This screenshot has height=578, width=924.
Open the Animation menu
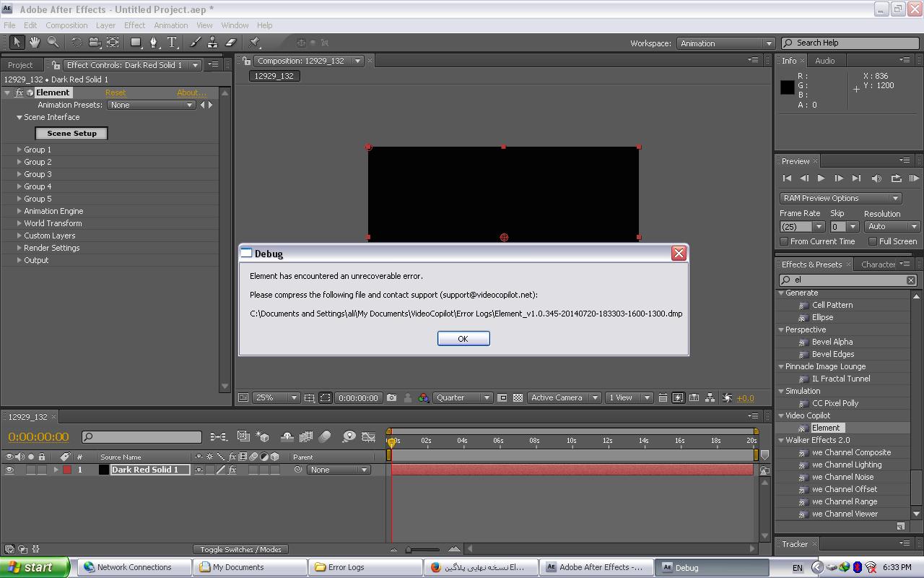[x=171, y=25]
